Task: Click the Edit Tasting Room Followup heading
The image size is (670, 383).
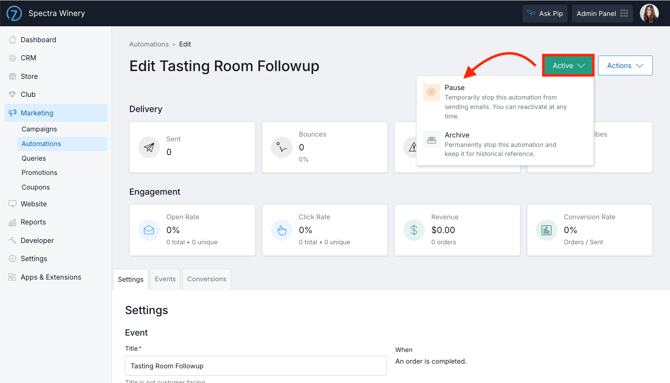Action: click(224, 66)
